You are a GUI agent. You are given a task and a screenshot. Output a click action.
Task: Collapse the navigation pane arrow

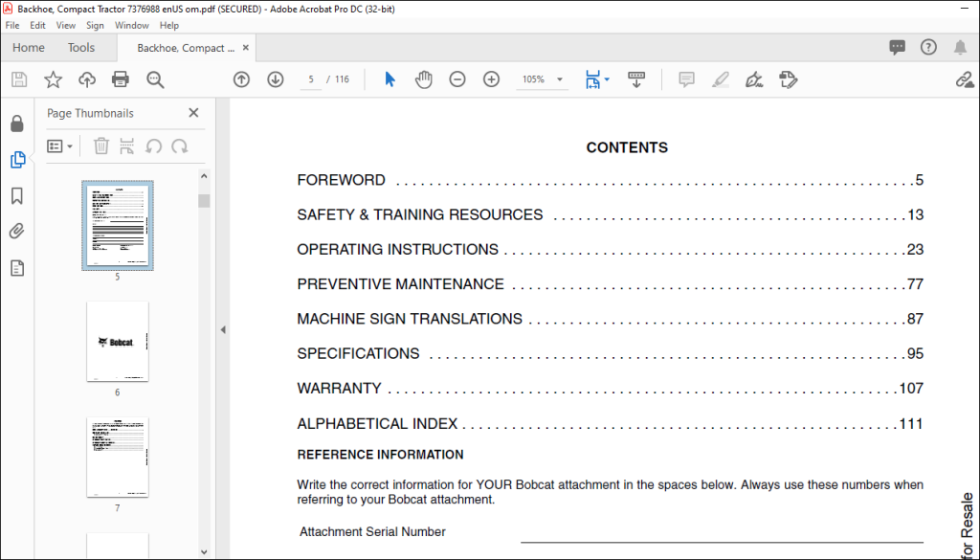point(222,330)
